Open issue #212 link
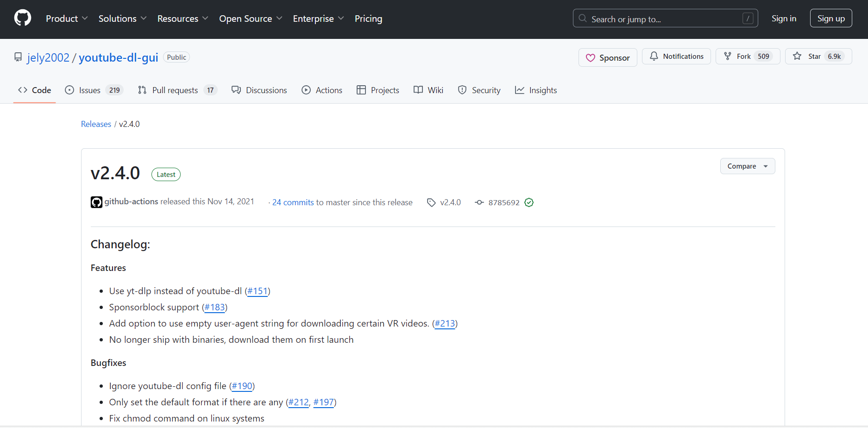Viewport: 868px width, 428px height. (x=299, y=402)
